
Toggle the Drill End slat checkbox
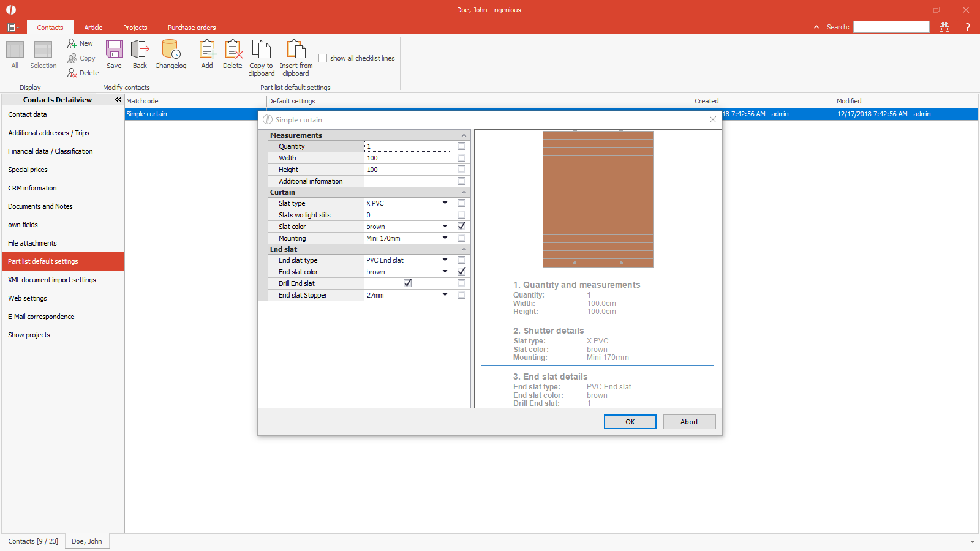407,283
